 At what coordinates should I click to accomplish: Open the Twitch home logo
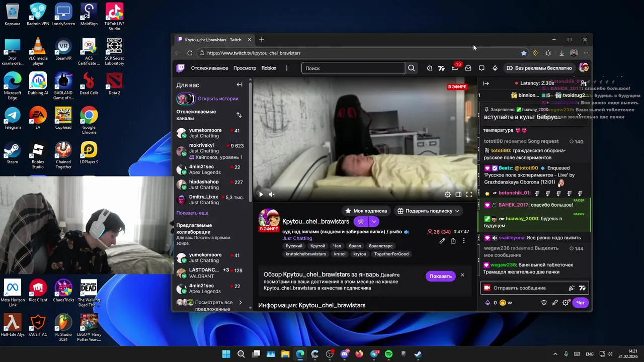[180, 68]
